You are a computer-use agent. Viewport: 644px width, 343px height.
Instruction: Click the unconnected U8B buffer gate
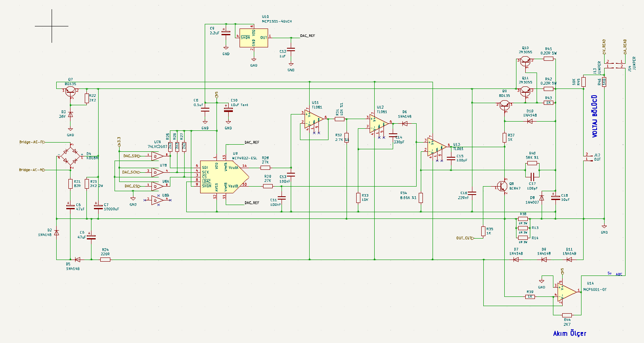[157, 200]
